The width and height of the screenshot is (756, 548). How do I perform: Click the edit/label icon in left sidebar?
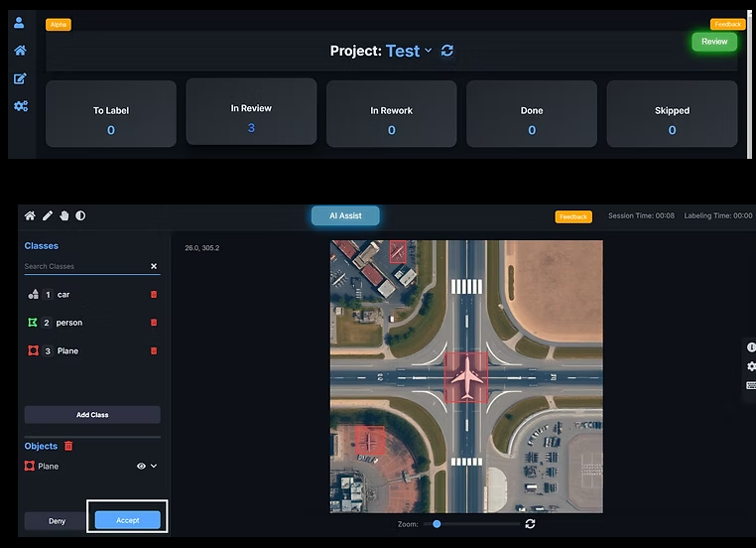[20, 78]
